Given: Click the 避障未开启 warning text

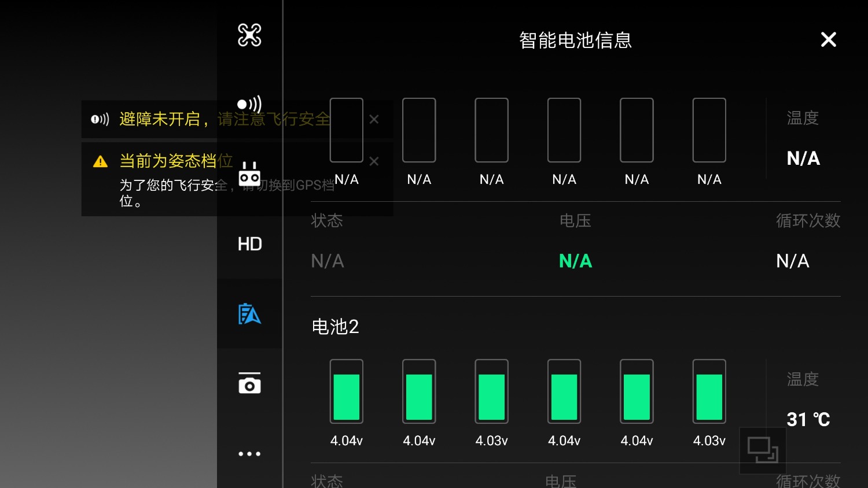Looking at the screenshot, I should click(x=226, y=119).
